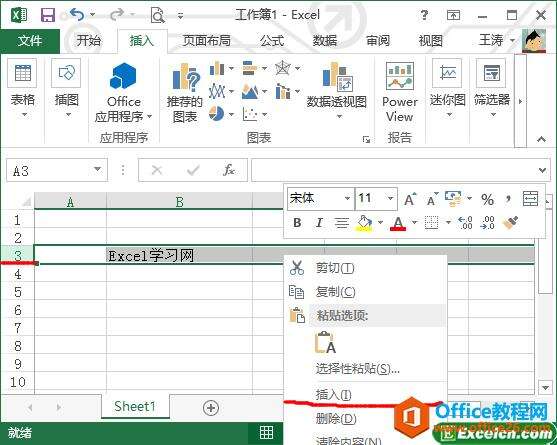Decrease decimal places in mini toolbar

click(488, 223)
